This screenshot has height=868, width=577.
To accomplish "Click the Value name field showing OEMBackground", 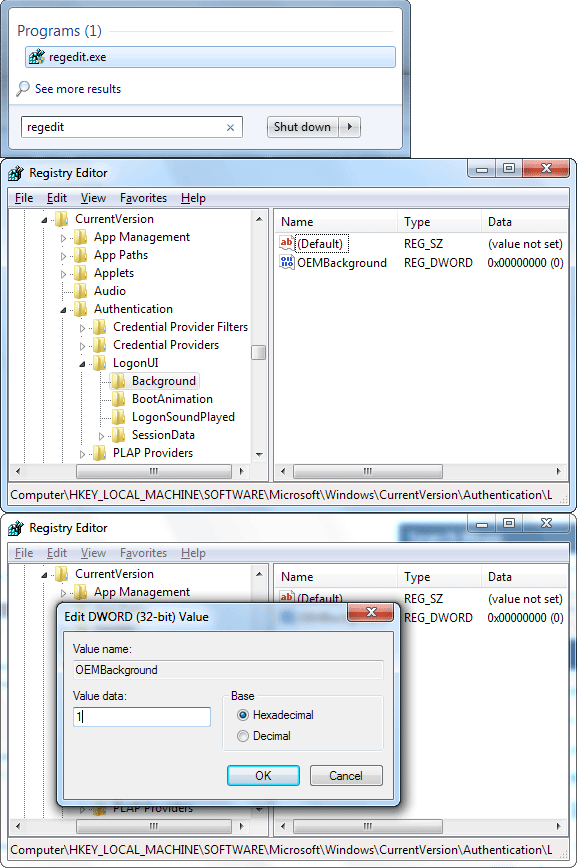I will (x=228, y=670).
